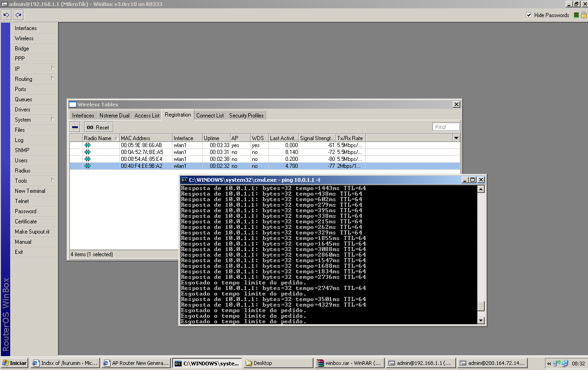Switch to Index of /kurumin taskbar item

65,363
